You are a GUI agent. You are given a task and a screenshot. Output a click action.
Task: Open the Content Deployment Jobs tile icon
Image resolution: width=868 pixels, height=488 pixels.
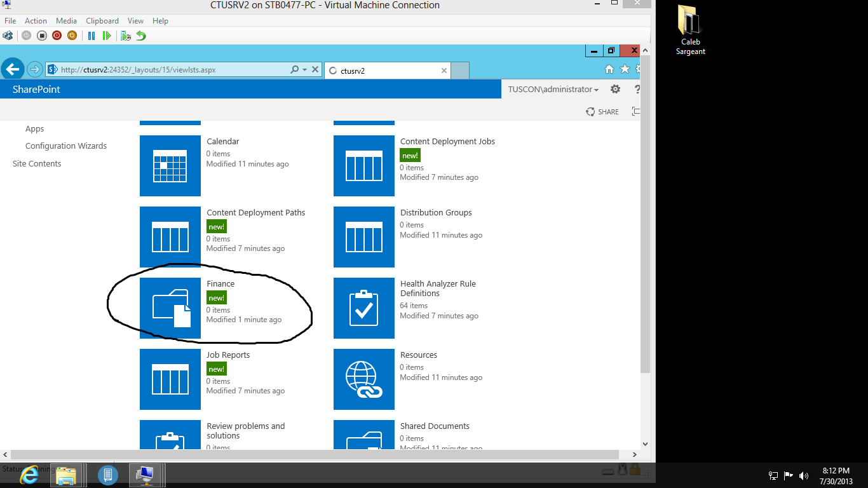[364, 166]
